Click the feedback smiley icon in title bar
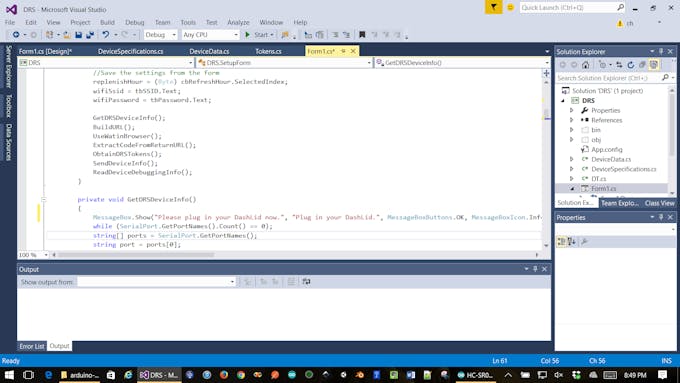Image resolution: width=680 pixels, height=383 pixels. tap(510, 7)
